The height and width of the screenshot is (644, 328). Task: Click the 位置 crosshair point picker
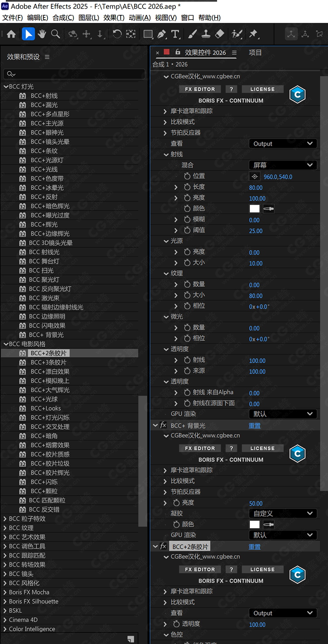[255, 177]
